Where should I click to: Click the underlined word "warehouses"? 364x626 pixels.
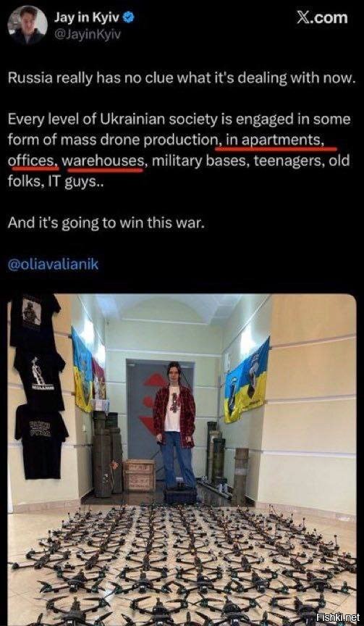click(x=103, y=161)
